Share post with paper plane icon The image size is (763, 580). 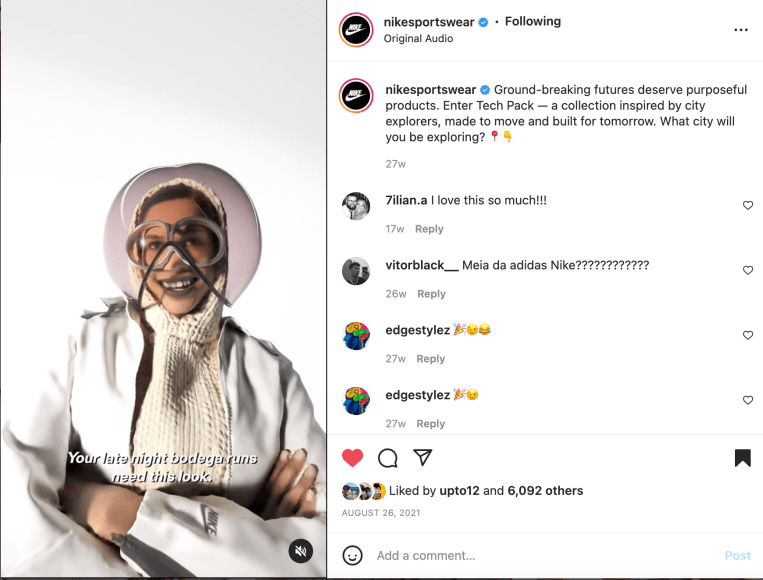click(423, 458)
